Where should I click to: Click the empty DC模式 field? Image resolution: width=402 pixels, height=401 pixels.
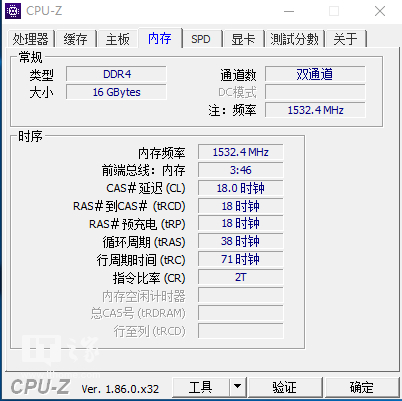click(x=315, y=92)
